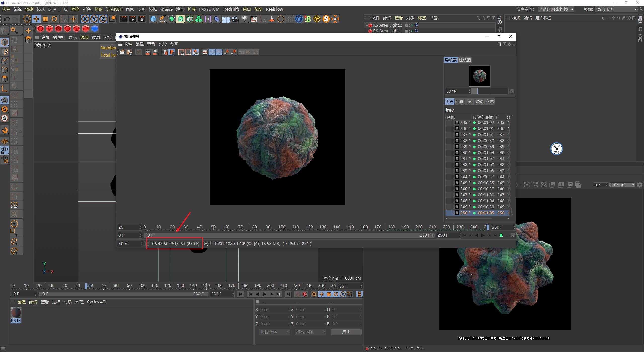Screen dimensions: 644x352
Task: Activate the Rotate tool
Action: [54, 19]
